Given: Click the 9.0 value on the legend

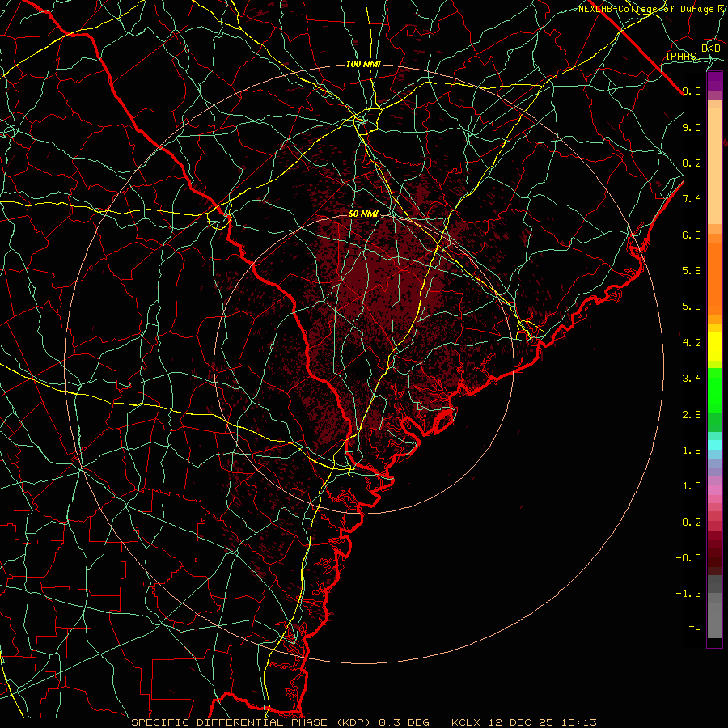Looking at the screenshot, I should pyautogui.click(x=692, y=127).
